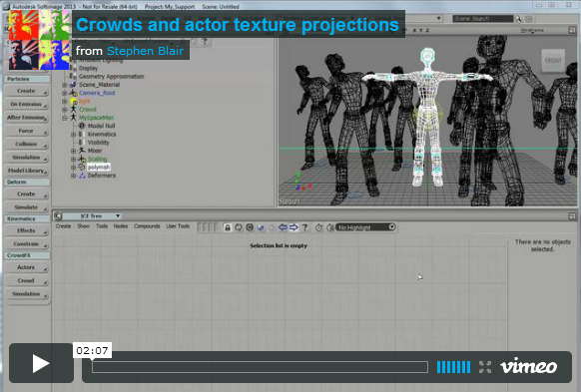Select Model Null in the explorer tree
Viewport: 581px width, 392px height.
point(101,126)
